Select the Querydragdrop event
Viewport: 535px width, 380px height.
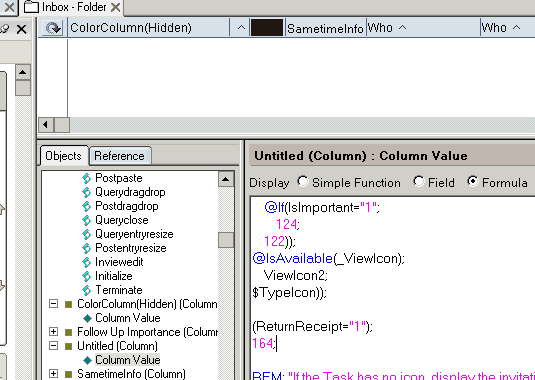[x=130, y=192]
